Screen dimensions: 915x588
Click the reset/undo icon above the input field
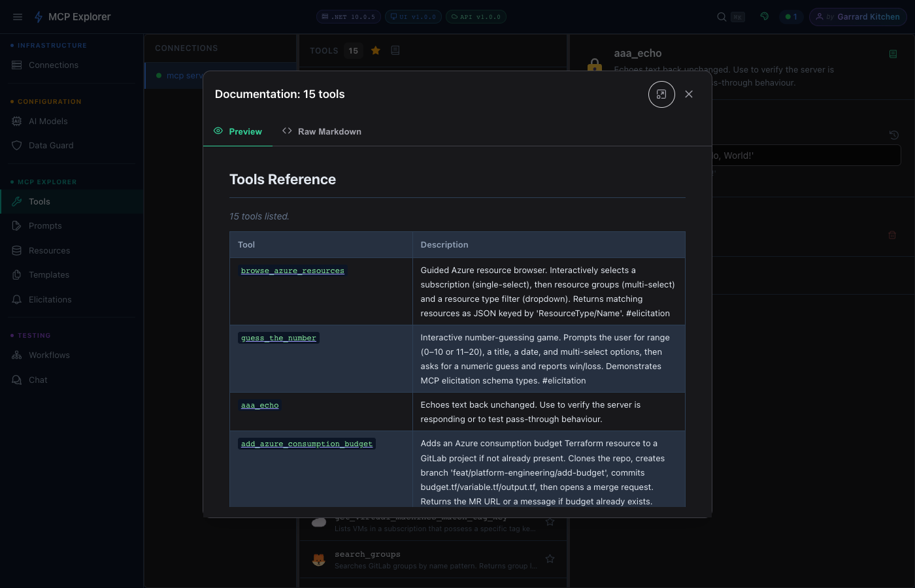[x=894, y=135]
